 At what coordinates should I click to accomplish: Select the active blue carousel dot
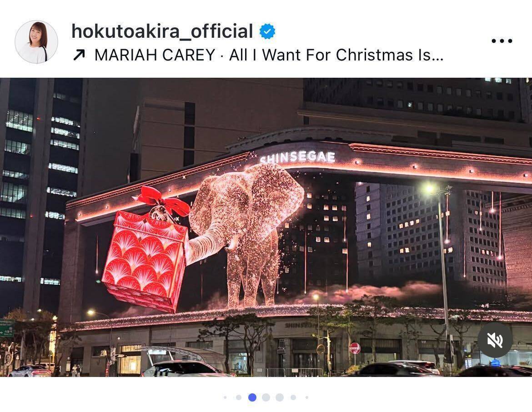click(252, 397)
